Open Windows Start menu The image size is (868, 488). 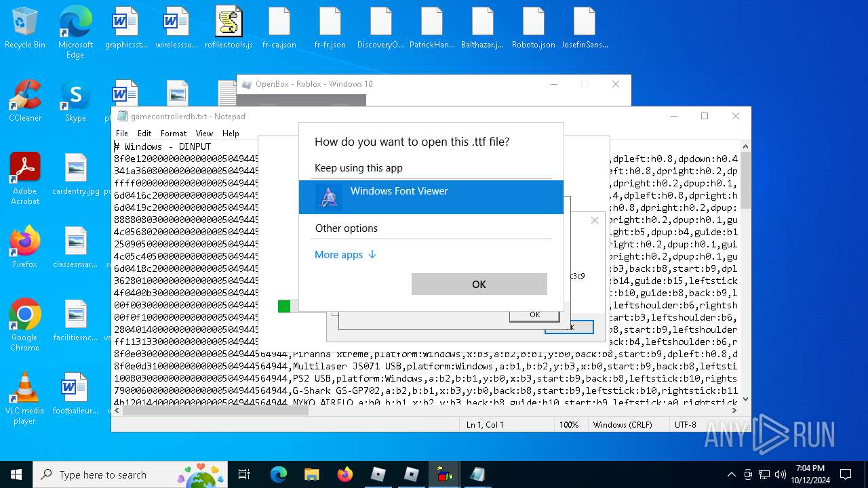pyautogui.click(x=16, y=474)
